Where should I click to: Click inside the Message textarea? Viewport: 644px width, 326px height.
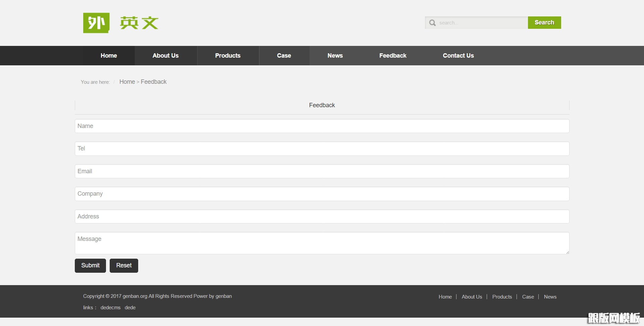point(322,243)
